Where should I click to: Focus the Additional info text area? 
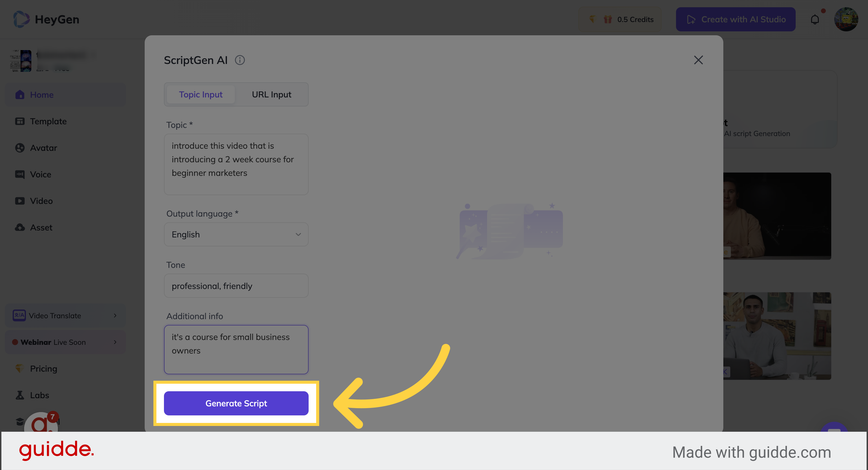pyautogui.click(x=236, y=349)
